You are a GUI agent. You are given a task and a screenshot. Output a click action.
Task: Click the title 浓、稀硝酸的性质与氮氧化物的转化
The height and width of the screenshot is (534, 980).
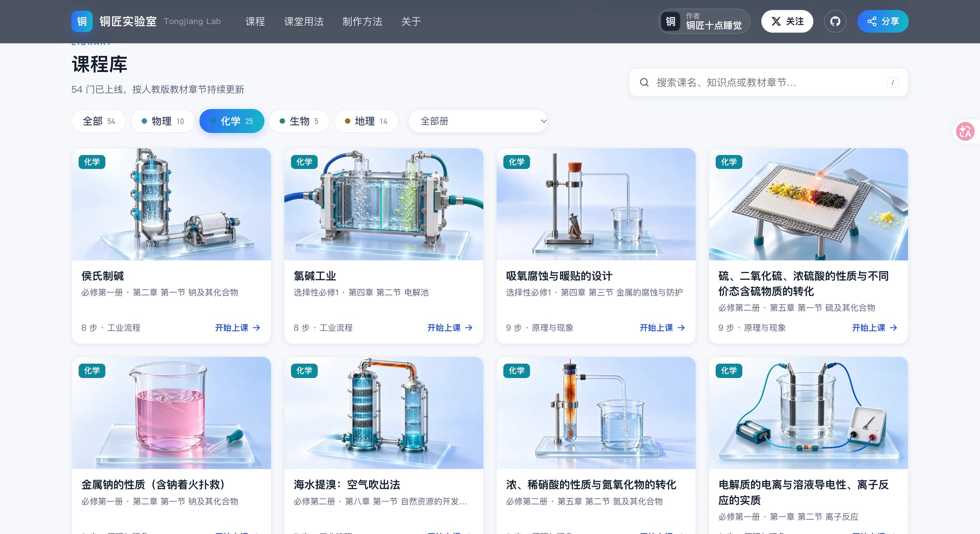(591, 485)
